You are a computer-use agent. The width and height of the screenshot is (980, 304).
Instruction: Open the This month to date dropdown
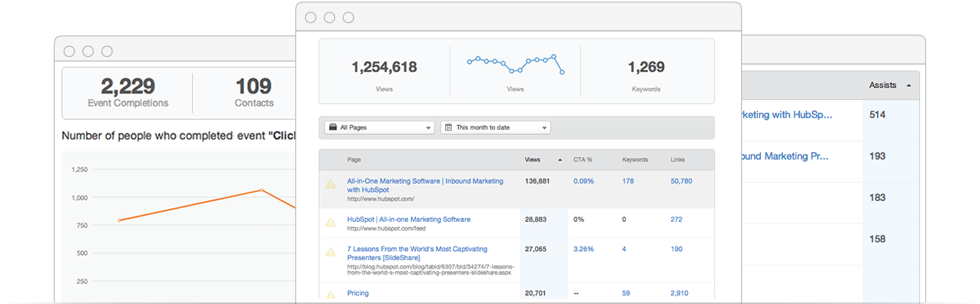[x=496, y=127]
